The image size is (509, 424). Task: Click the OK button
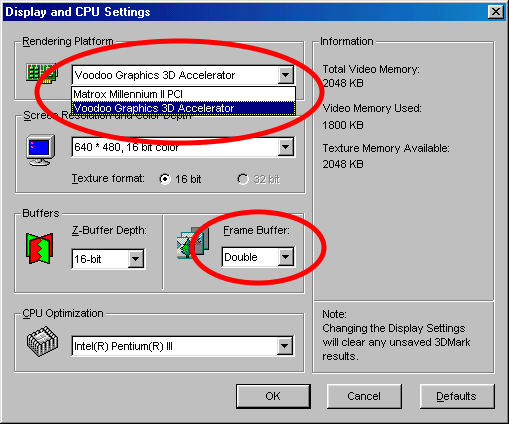pyautogui.click(x=273, y=396)
